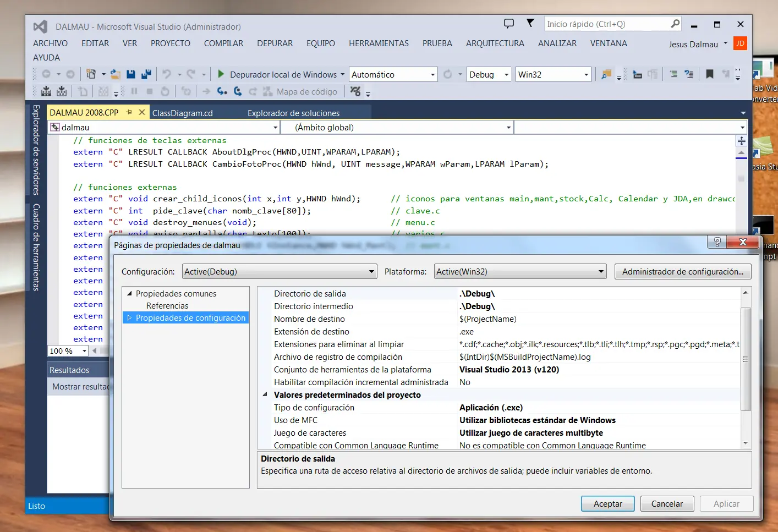
Task: Open the Explorador de servidores side tab
Action: click(x=36, y=150)
